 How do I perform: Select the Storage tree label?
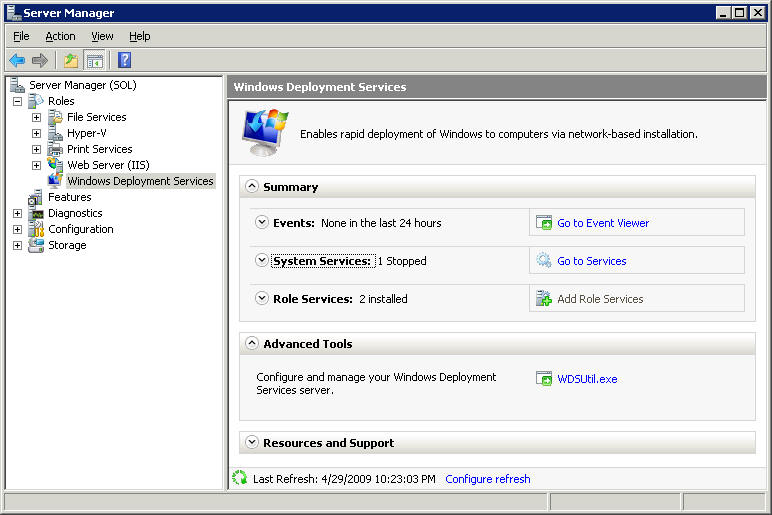[67, 245]
